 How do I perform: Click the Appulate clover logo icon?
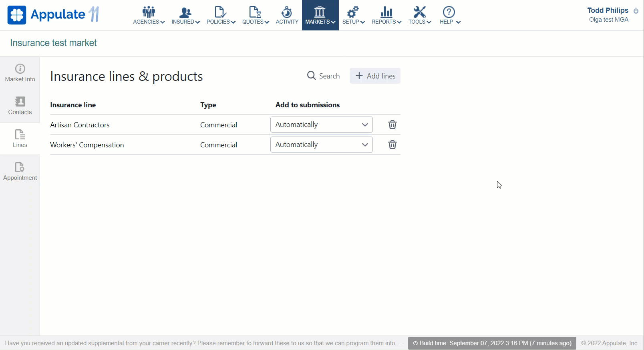tap(17, 15)
